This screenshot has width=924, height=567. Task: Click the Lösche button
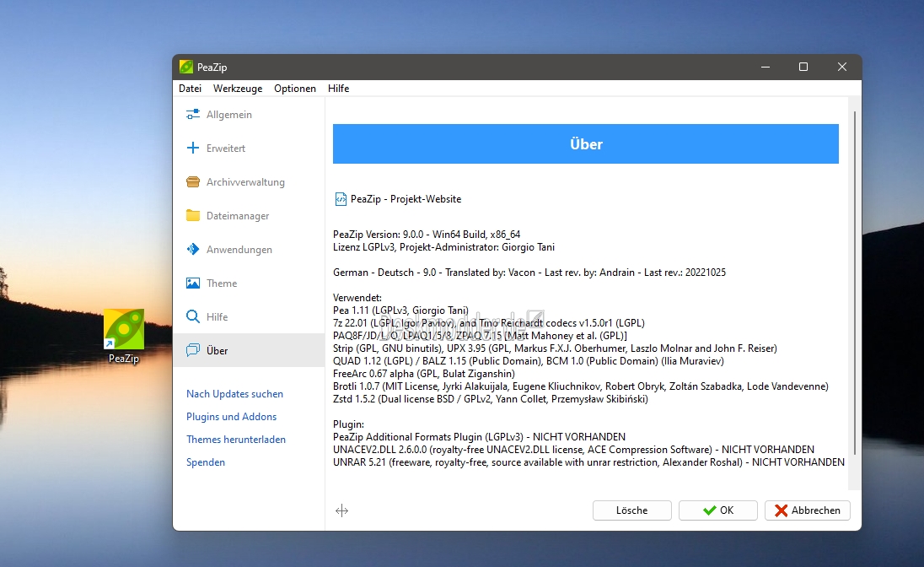[631, 510]
